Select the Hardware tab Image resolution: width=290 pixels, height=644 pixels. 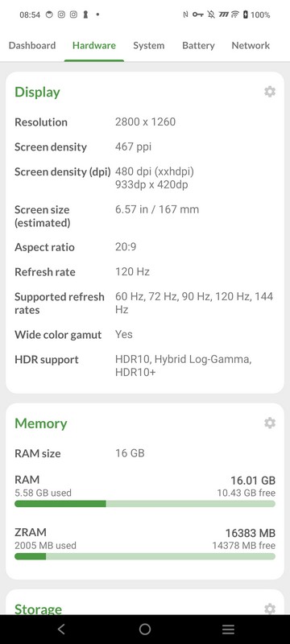tap(94, 46)
